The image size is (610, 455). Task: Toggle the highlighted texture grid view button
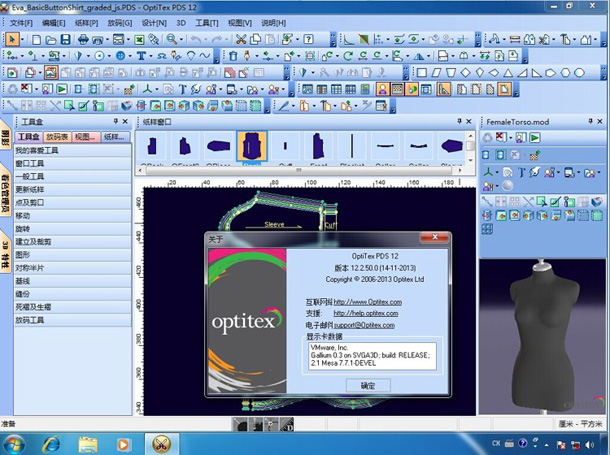point(397,89)
